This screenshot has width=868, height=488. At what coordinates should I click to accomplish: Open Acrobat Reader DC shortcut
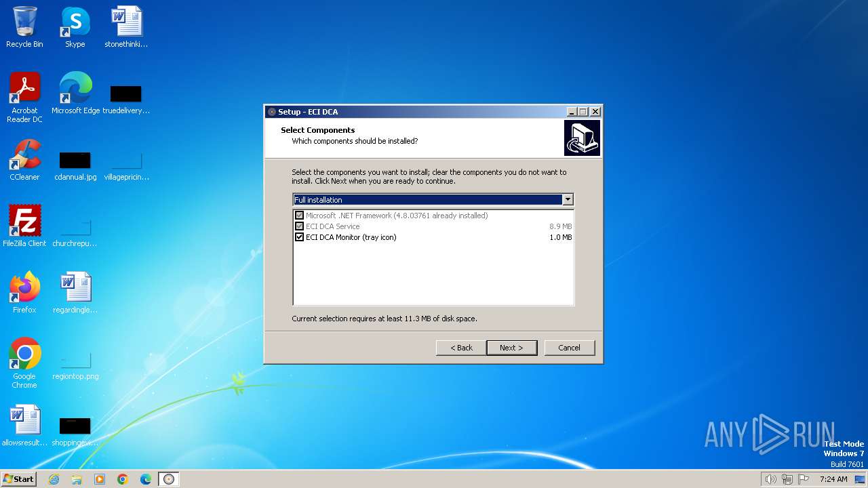pos(24,98)
